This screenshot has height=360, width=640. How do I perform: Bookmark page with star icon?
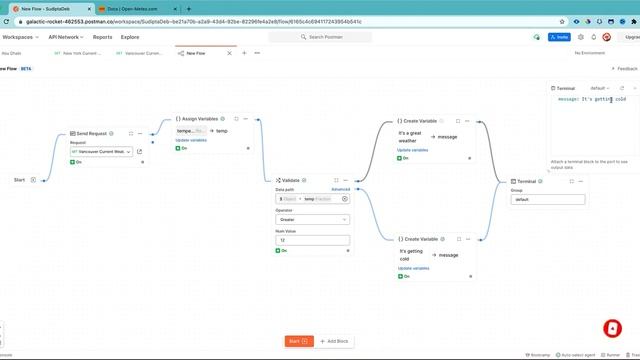coord(562,22)
